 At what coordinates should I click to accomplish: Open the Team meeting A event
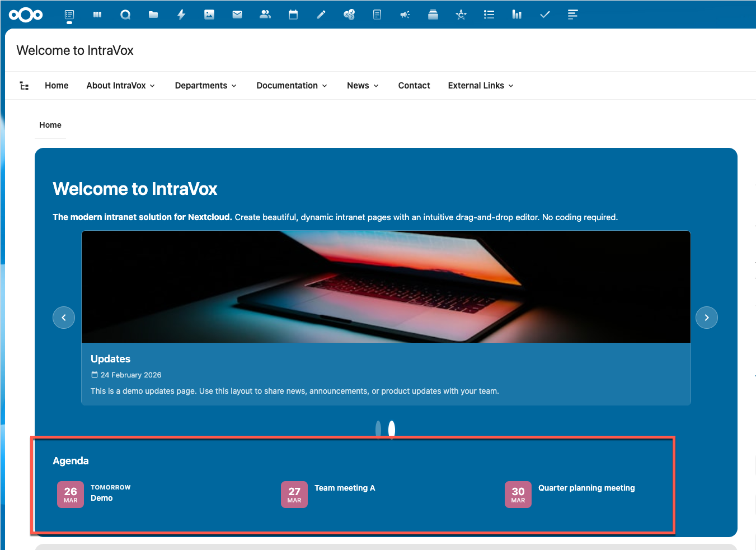345,488
